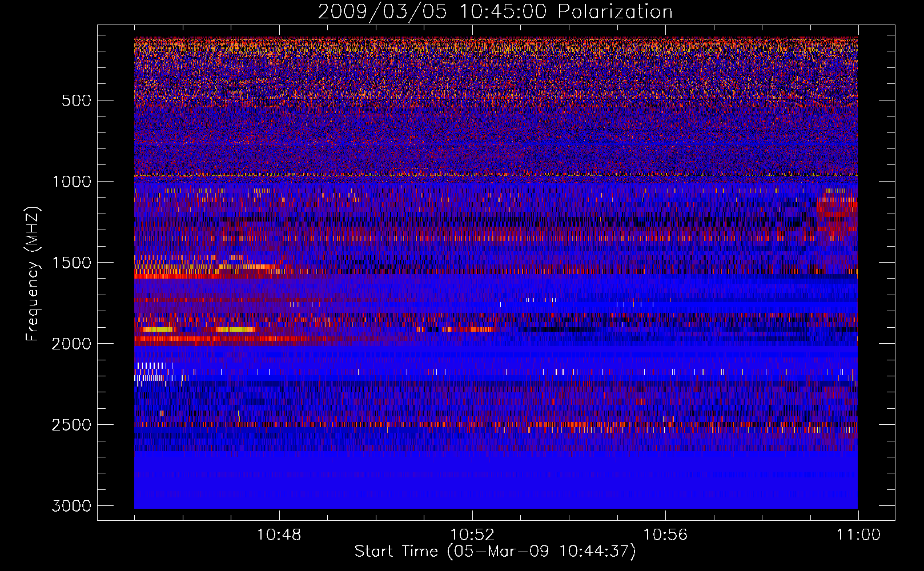The height and width of the screenshot is (571, 924).
Task: Click the 10:52 time tick label
Action: (x=472, y=535)
